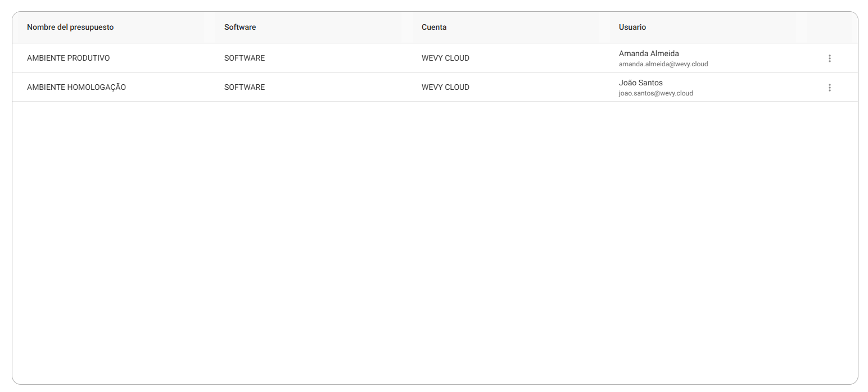Click user name João Santos
The width and height of the screenshot is (868, 392).
641,83
